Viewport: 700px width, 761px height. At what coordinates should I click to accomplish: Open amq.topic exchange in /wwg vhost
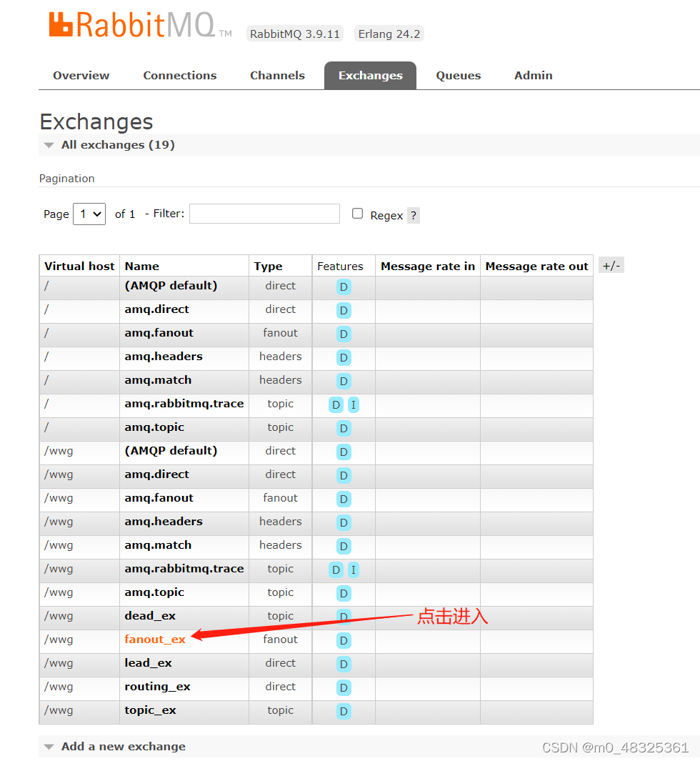click(x=154, y=592)
